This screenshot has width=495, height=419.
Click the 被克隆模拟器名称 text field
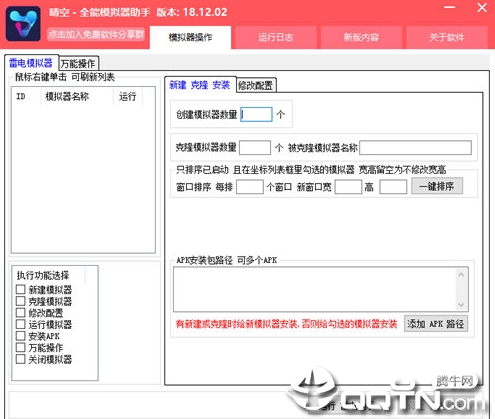[415, 147]
